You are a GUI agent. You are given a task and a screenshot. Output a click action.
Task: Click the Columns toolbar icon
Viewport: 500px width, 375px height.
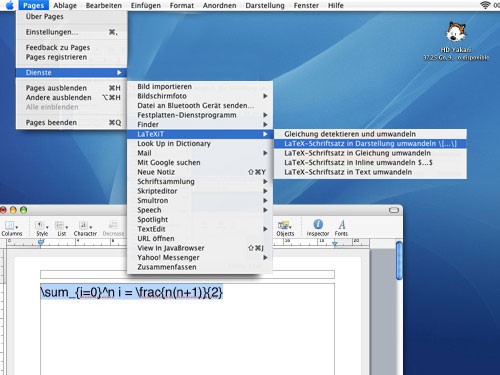[x=12, y=228]
